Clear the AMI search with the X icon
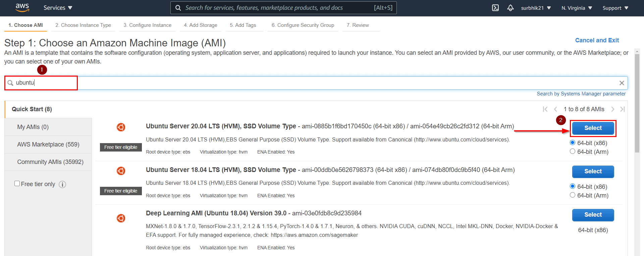644x256 pixels. point(622,83)
